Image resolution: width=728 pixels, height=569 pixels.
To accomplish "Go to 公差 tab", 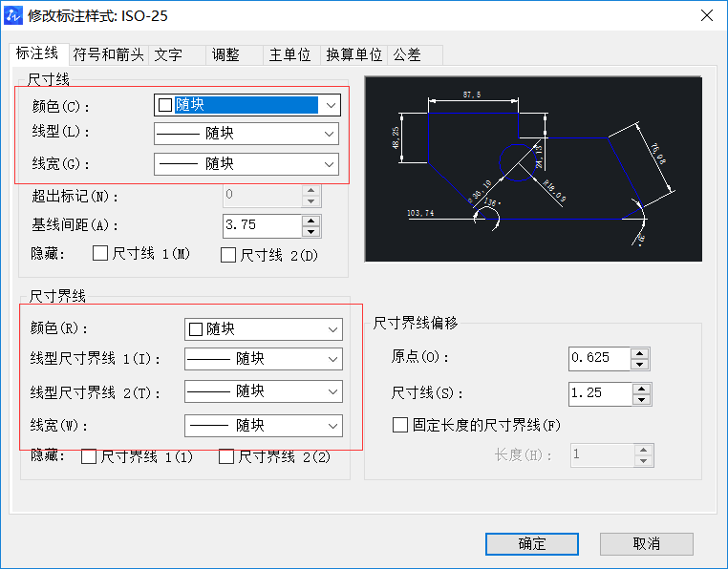I will click(x=407, y=55).
